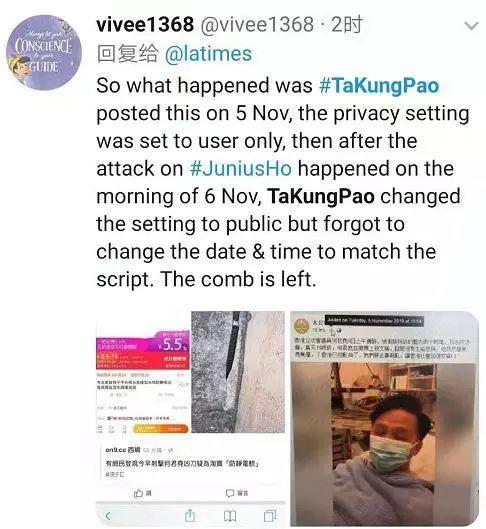Open the @vivee1368 handle link
486x529 pixels.
[257, 25]
